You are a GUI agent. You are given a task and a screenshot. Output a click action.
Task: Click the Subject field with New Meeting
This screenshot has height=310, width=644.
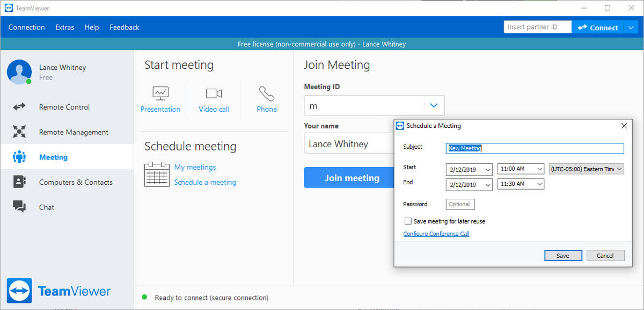(x=535, y=148)
